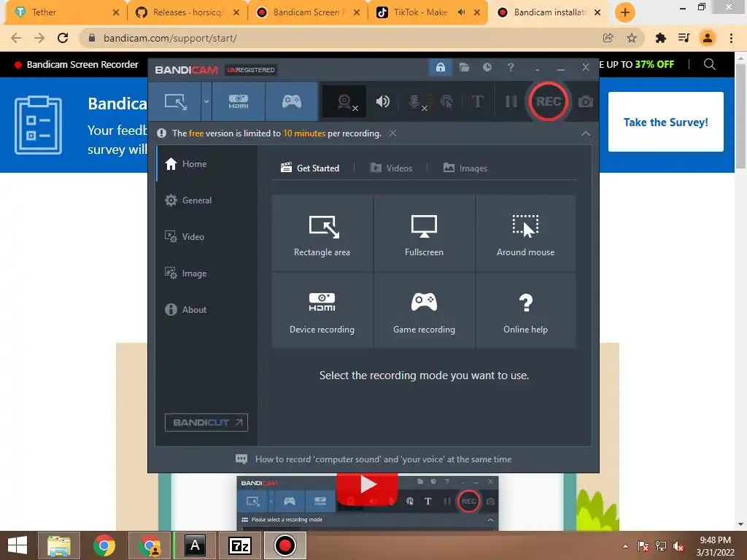The image size is (747, 560).
Task: Click the browser reload button
Action: 63,38
